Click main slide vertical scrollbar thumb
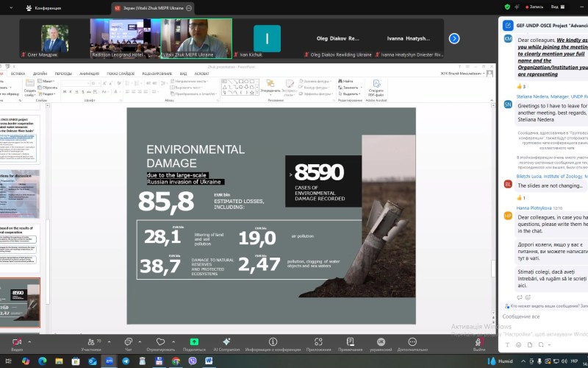Screen dimensions: 588x368 tap(493, 268)
